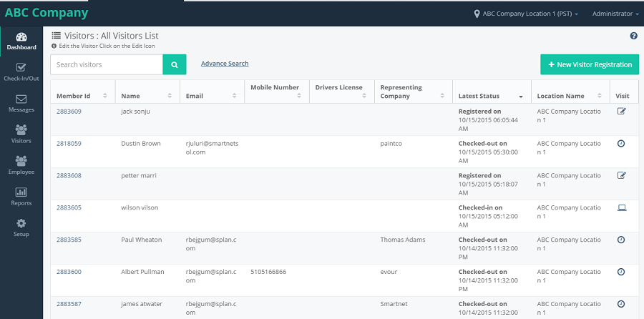
Task: Select name cell james atwater
Action: coord(142,304)
